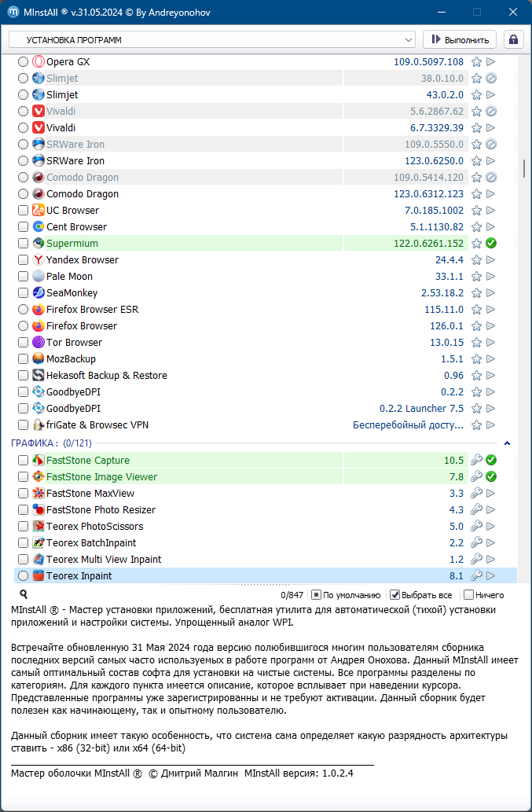Click the play arrow for Pale Moon
The height and width of the screenshot is (812, 532).
pos(491,277)
